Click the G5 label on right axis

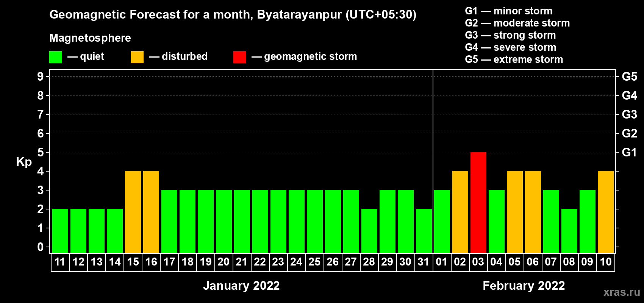coord(630,77)
